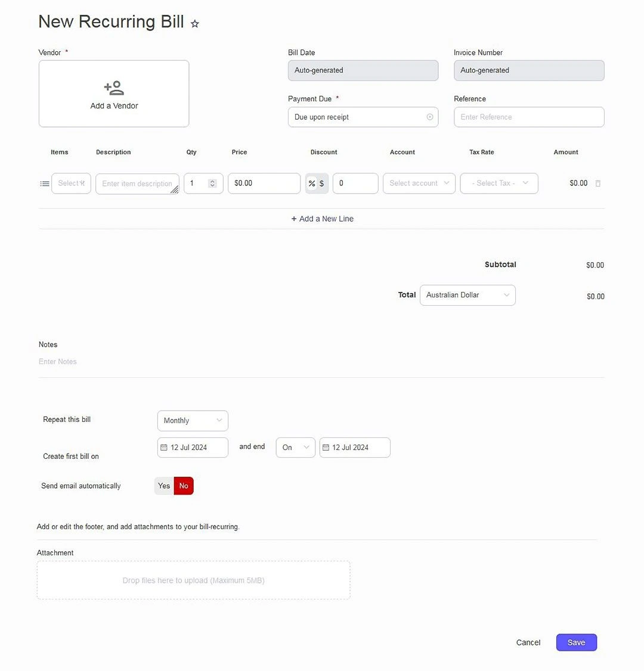Click calendar icon in first bill date
This screenshot has height=671, width=644.
click(x=164, y=448)
